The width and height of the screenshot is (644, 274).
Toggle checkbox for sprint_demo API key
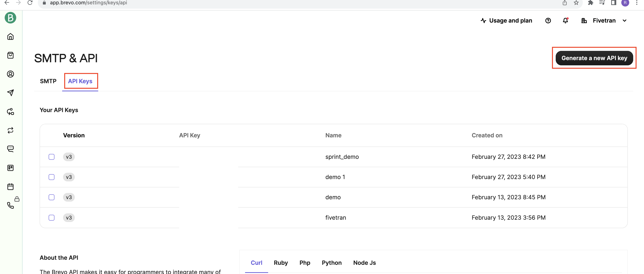click(51, 157)
